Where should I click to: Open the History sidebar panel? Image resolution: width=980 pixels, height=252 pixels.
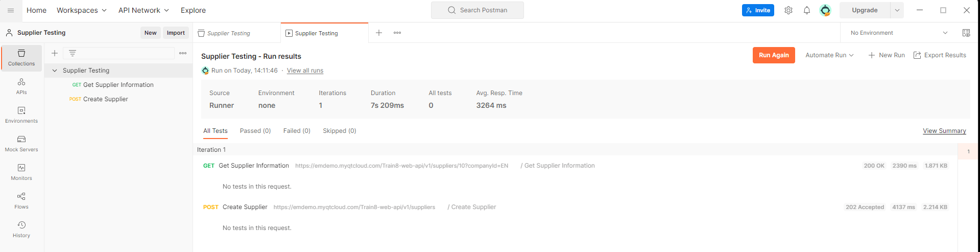21,230
